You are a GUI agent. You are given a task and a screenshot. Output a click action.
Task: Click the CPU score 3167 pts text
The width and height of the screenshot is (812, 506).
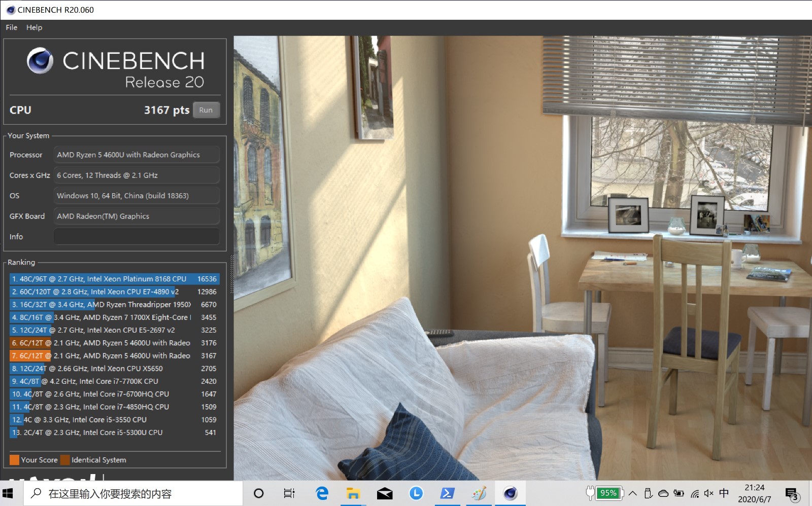pyautogui.click(x=166, y=110)
